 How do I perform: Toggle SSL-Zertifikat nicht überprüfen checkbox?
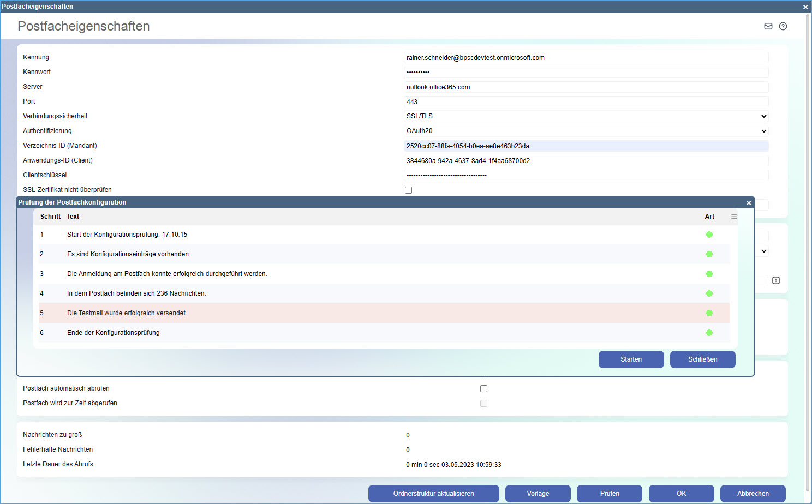(408, 190)
